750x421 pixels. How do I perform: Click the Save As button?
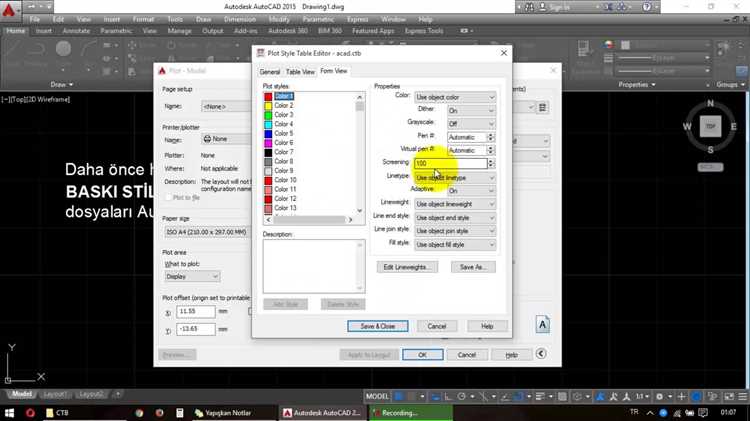[x=473, y=267]
